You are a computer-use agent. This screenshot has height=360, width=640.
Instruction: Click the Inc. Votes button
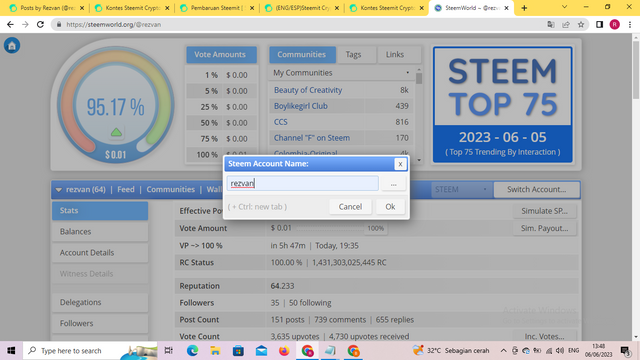point(544,336)
